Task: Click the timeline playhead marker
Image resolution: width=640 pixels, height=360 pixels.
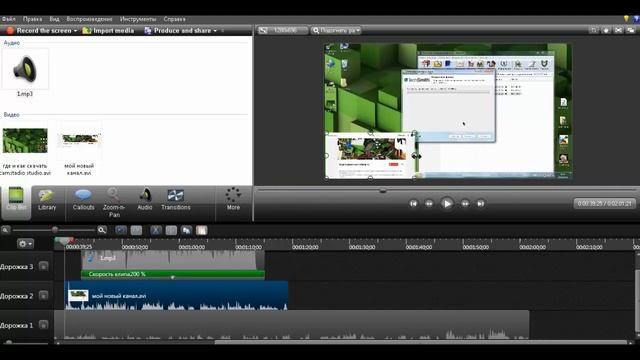Action: pos(64,241)
